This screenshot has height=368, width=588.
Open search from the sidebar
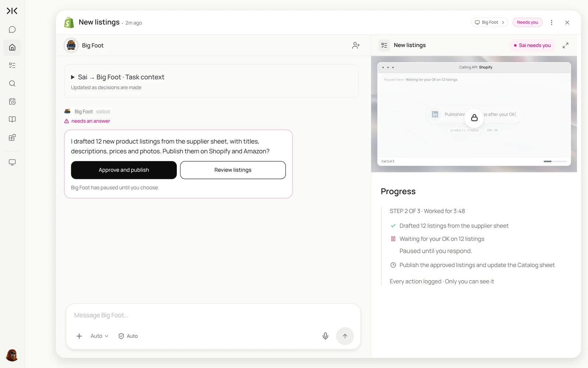(x=12, y=84)
